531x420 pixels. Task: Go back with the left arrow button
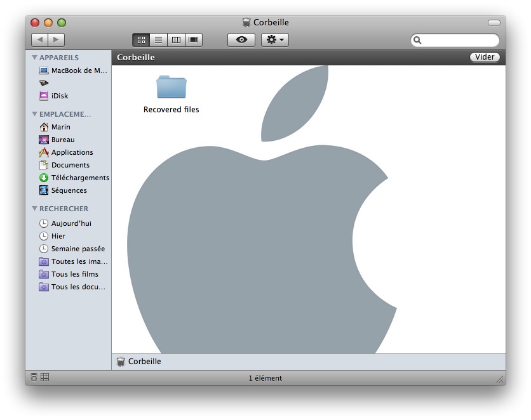(x=39, y=40)
